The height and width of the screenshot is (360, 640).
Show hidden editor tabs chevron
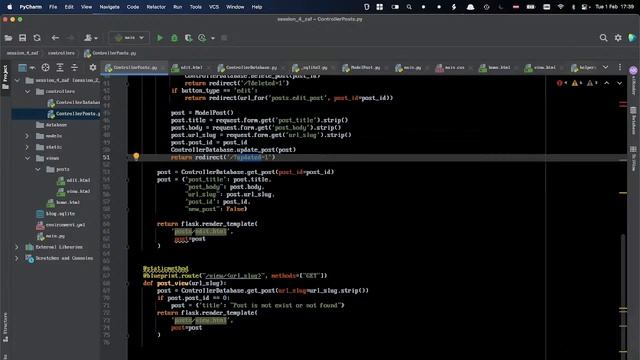pyautogui.click(x=605, y=67)
